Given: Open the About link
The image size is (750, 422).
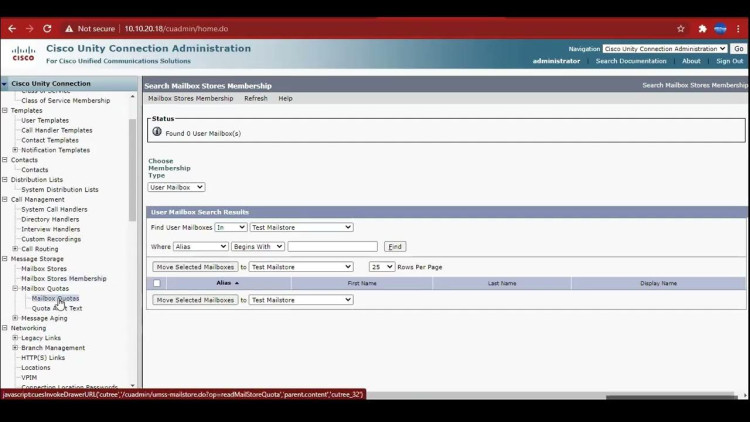Looking at the screenshot, I should pyautogui.click(x=691, y=61).
